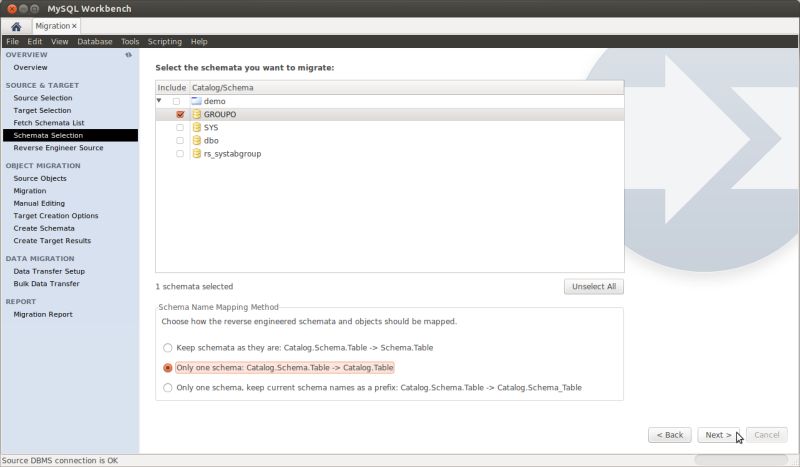This screenshot has height=467, width=800.
Task: Click the Cancel button
Action: pyautogui.click(x=766, y=435)
